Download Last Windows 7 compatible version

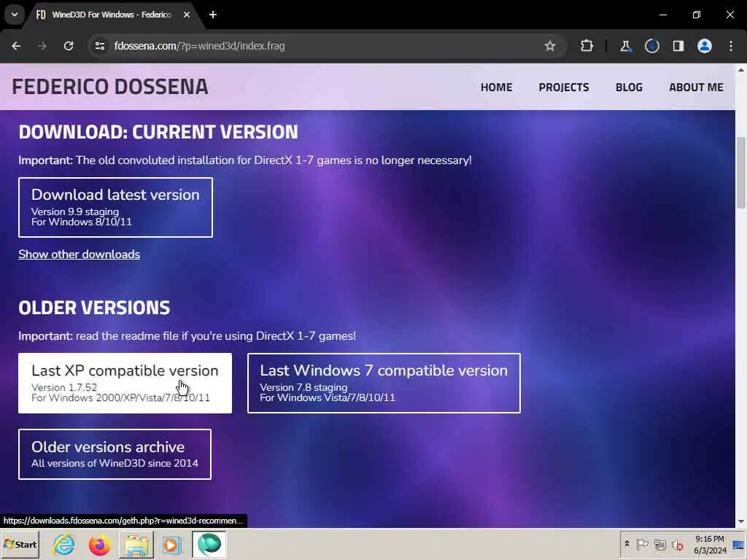point(384,384)
